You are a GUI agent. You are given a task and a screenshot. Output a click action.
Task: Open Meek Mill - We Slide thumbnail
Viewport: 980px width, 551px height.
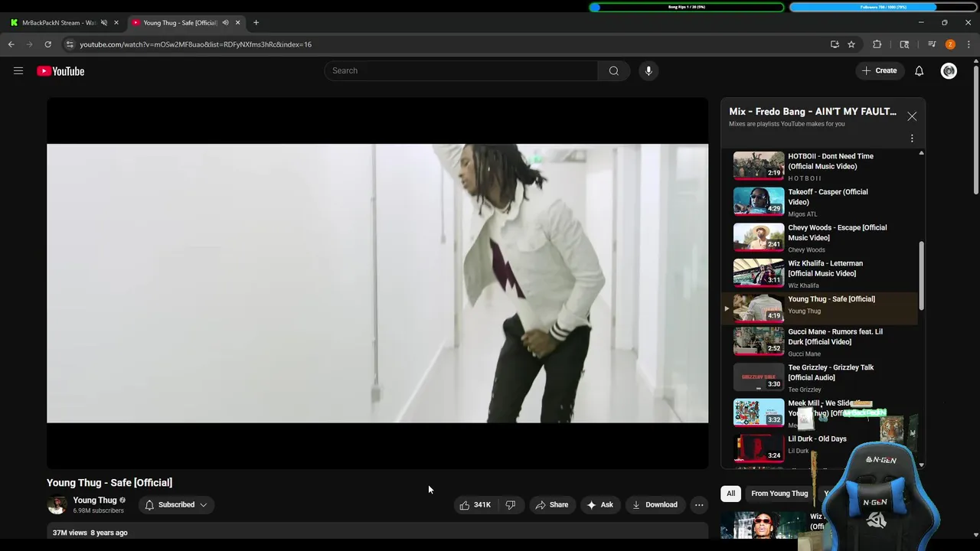click(759, 412)
